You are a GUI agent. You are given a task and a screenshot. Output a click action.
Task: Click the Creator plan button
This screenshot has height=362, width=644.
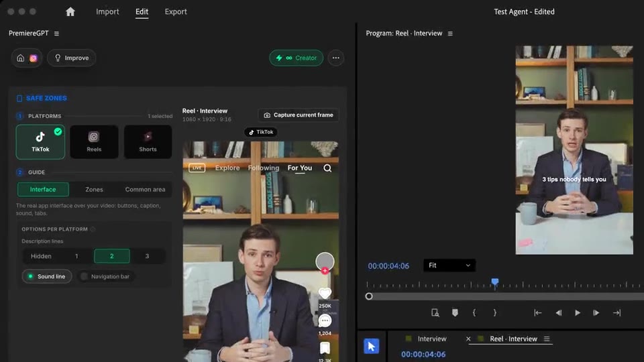(x=296, y=58)
